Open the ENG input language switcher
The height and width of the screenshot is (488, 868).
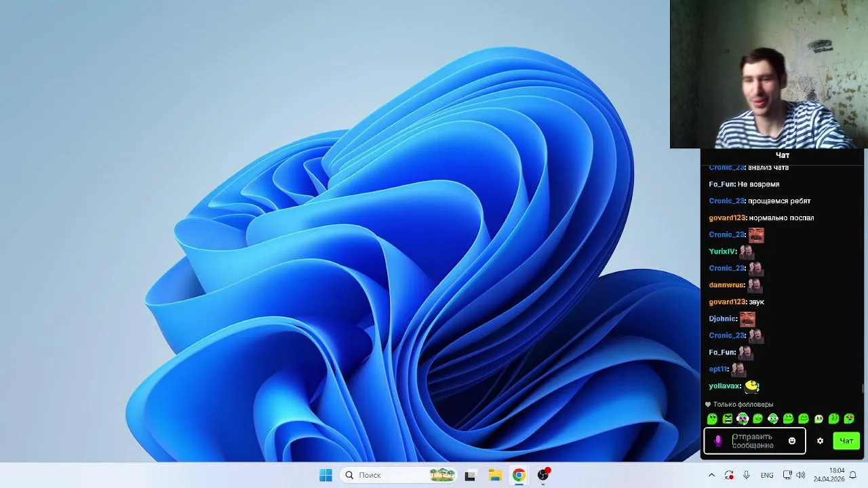click(767, 475)
